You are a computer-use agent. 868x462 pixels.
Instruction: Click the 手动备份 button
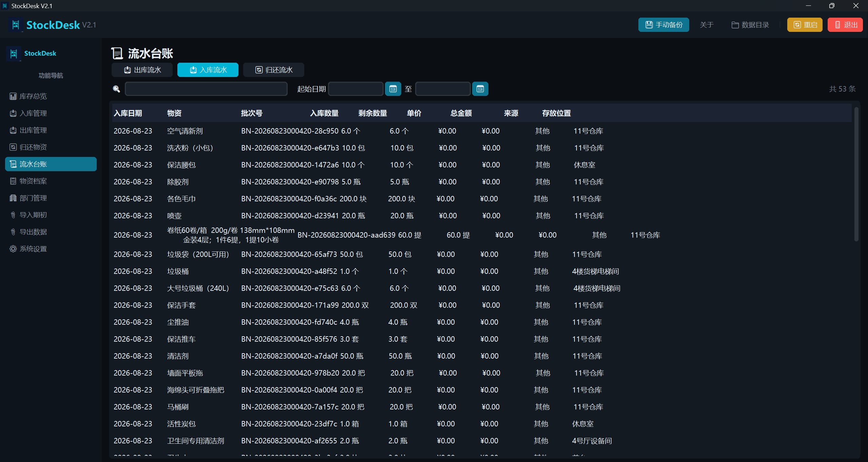[663, 25]
